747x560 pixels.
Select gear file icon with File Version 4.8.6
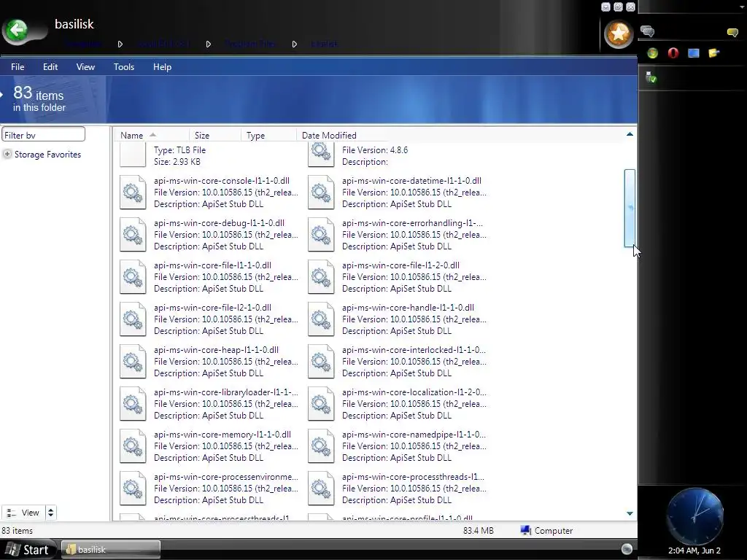[x=321, y=155]
